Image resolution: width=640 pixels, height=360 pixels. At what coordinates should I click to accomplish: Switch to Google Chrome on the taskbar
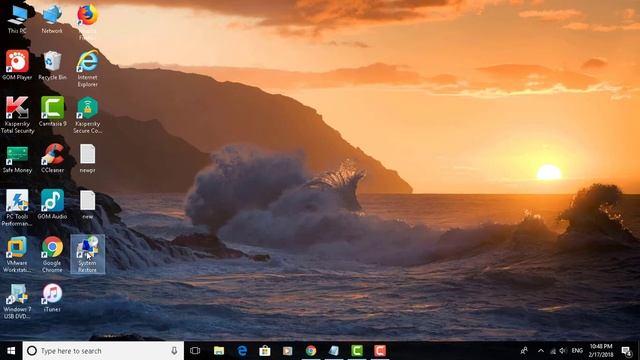[311, 351]
